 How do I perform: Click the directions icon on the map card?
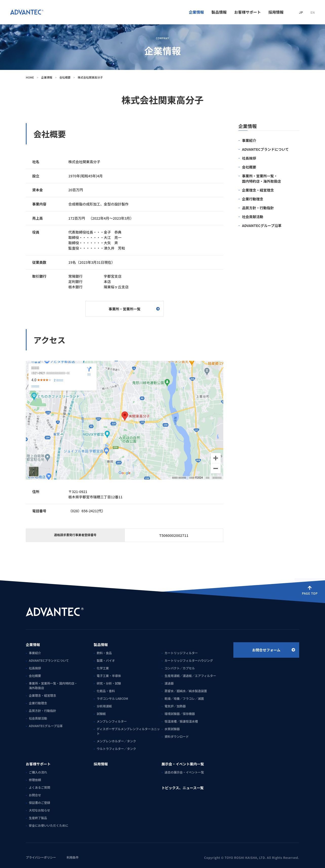(89, 369)
